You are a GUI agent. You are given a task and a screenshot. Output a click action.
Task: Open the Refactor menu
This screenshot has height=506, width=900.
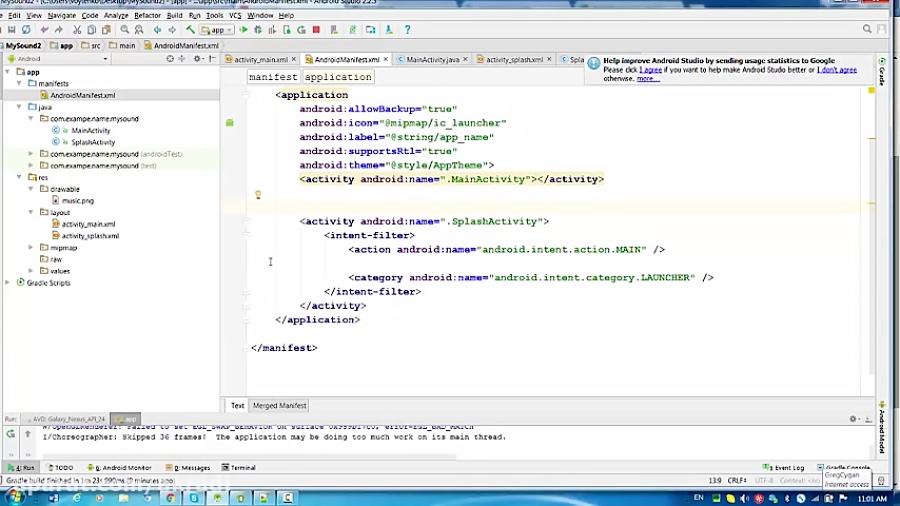(148, 15)
